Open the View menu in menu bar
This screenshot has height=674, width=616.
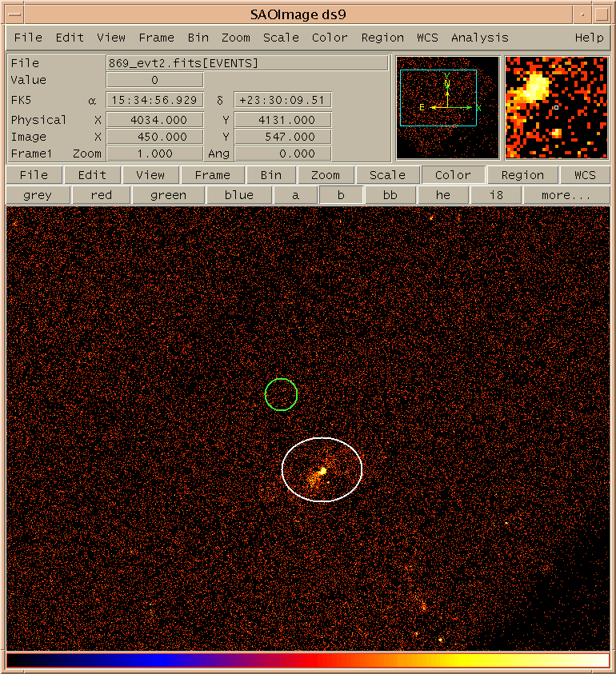pos(111,38)
